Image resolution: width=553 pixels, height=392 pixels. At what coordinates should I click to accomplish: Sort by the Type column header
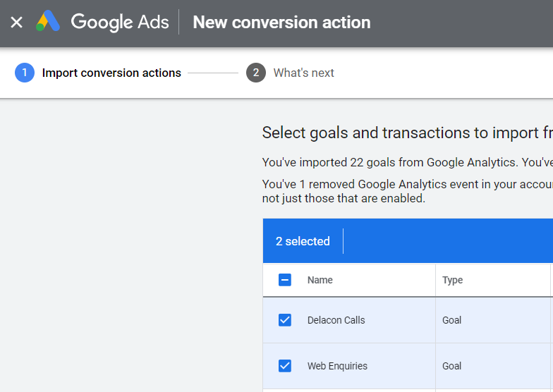[453, 280]
